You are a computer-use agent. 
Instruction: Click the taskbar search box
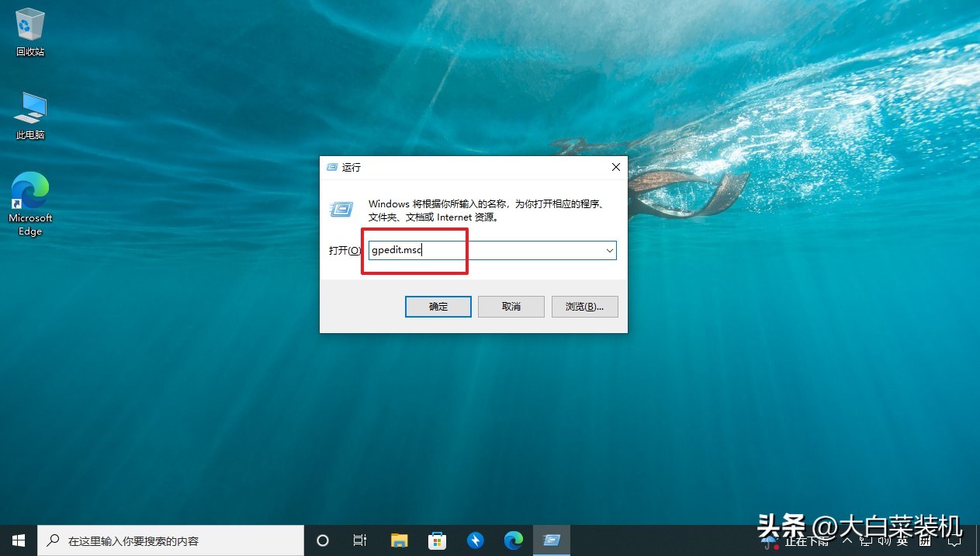[x=171, y=540]
